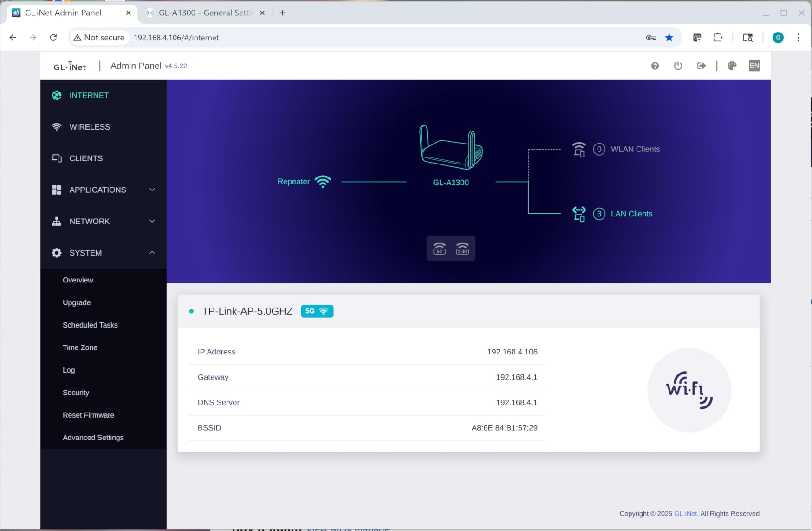
Task: Close the GL-A1300 General Settings tab
Action: pyautogui.click(x=262, y=13)
